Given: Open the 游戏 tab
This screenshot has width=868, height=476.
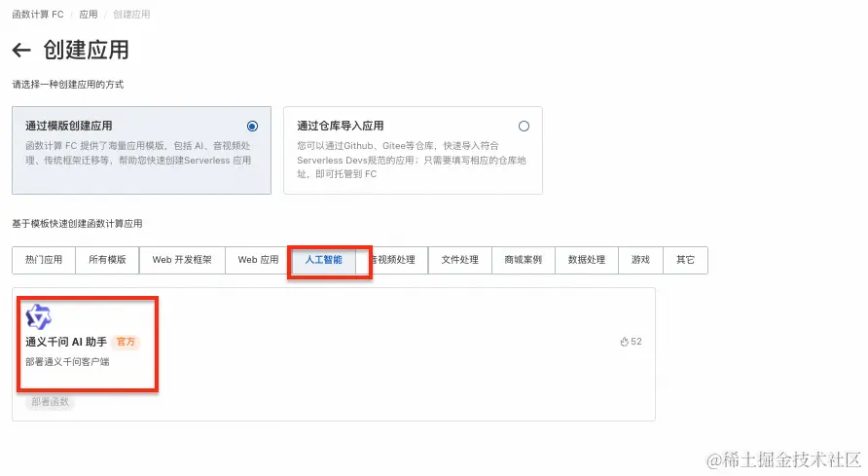Looking at the screenshot, I should point(640,260).
